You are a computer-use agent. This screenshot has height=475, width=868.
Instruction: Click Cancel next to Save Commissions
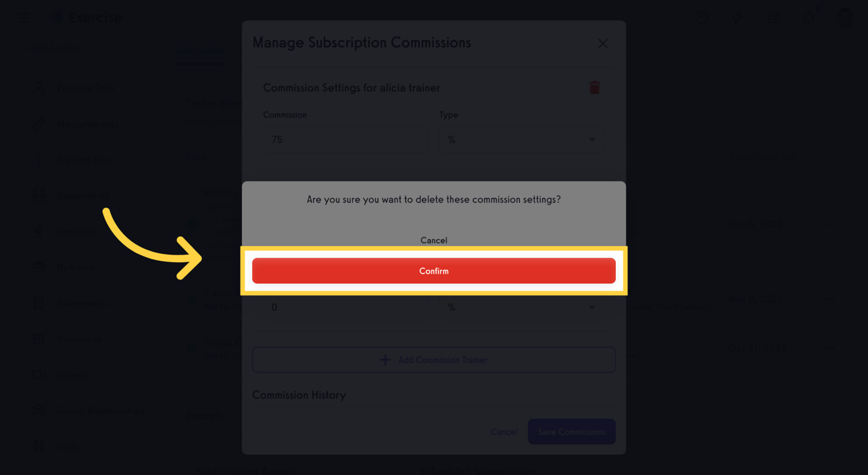504,432
